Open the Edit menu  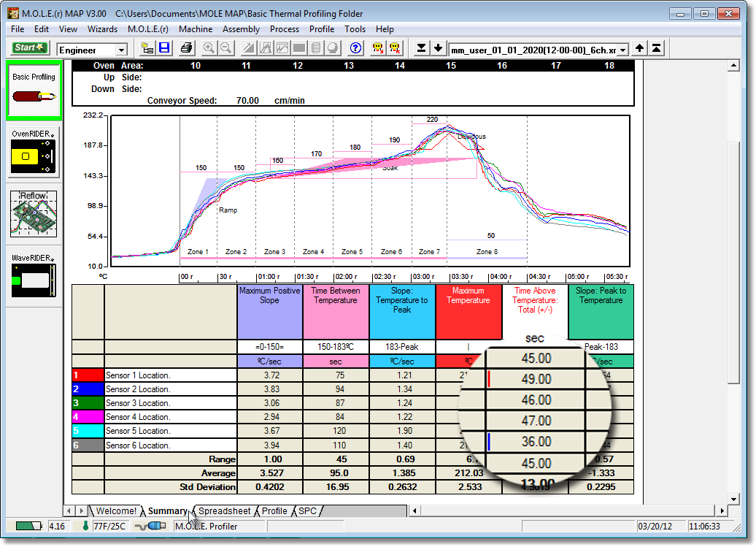(x=42, y=29)
